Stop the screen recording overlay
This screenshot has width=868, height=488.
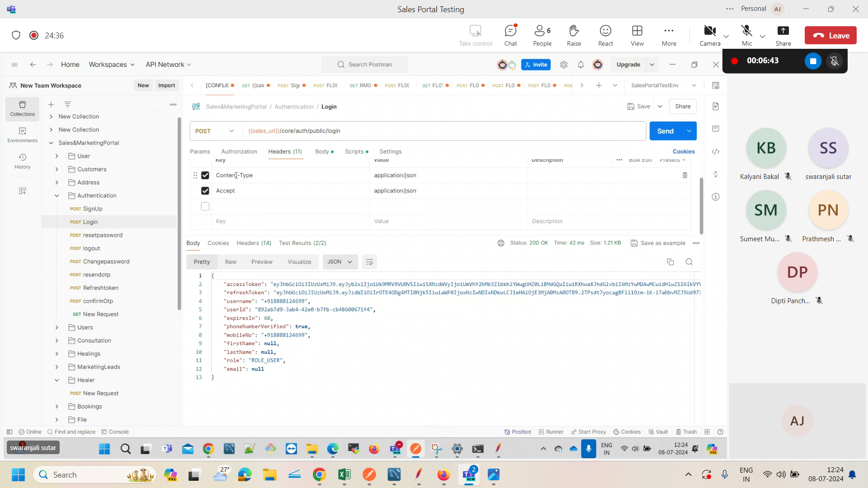click(812, 61)
